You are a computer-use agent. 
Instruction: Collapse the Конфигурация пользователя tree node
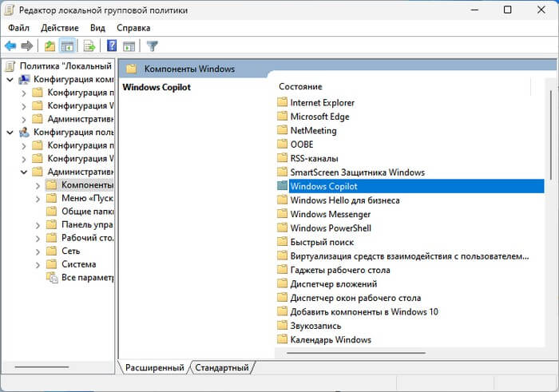point(10,133)
